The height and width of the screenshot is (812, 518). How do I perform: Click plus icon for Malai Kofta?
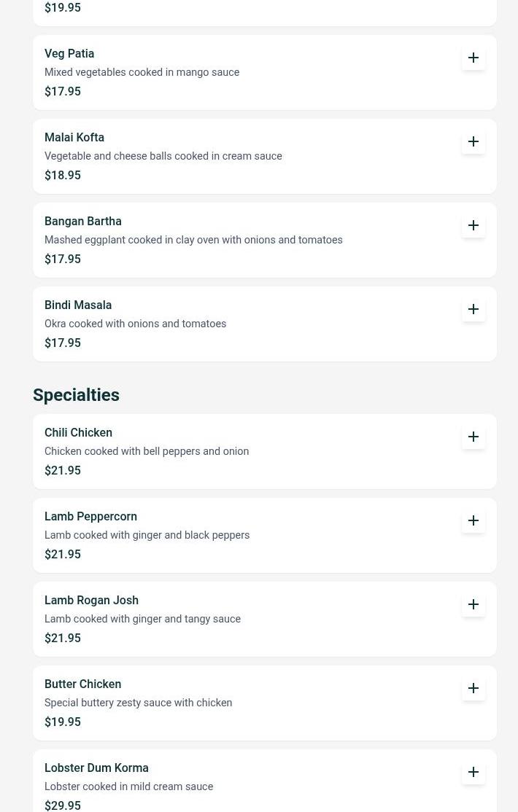click(x=473, y=141)
